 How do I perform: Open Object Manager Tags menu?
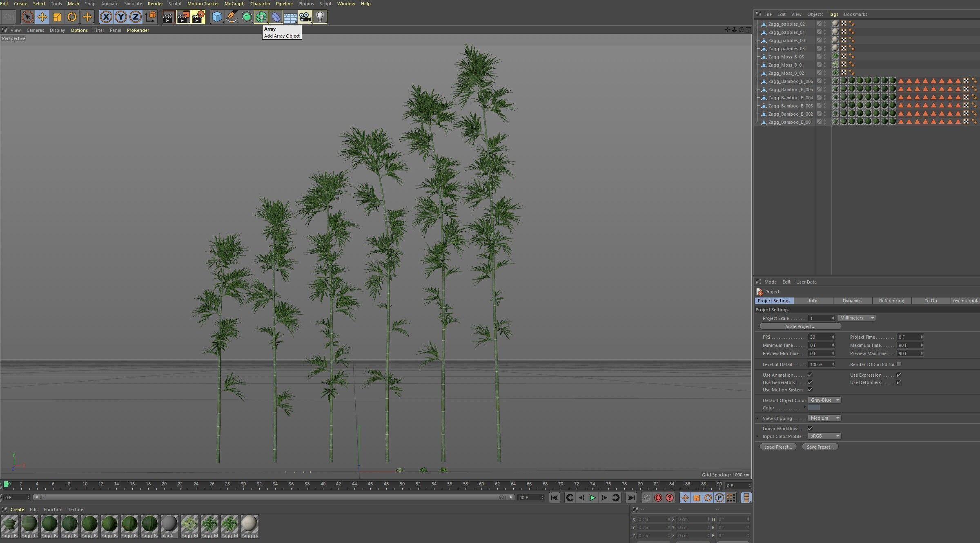(833, 14)
